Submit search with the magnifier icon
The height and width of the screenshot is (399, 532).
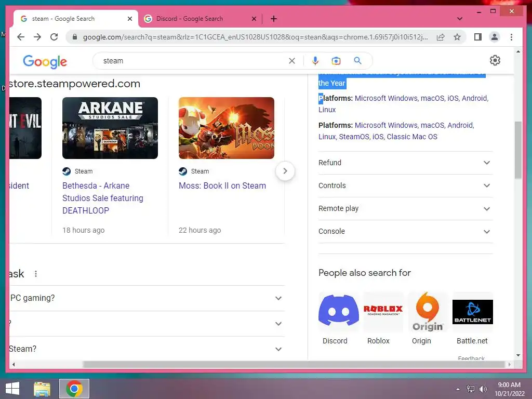tap(357, 61)
